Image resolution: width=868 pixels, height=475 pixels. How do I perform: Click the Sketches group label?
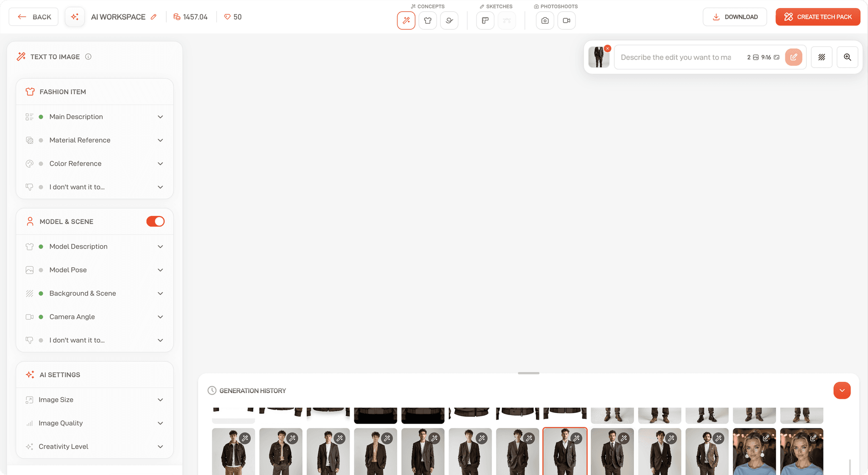point(496,6)
